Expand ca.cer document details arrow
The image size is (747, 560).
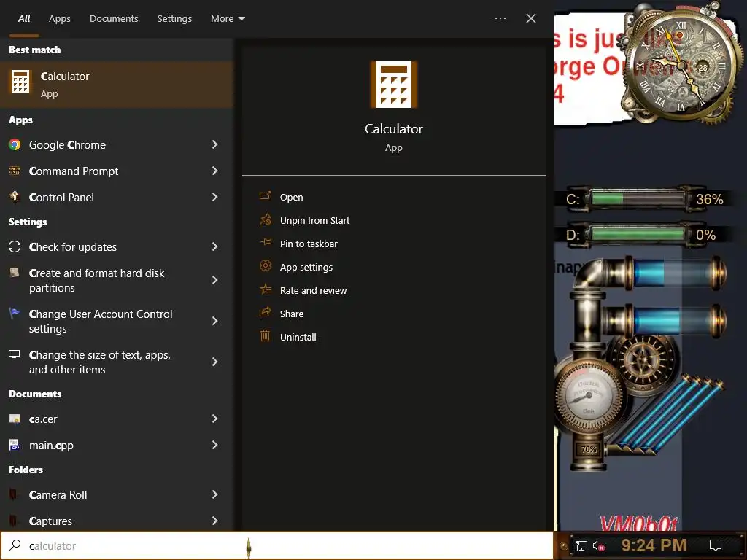(215, 419)
